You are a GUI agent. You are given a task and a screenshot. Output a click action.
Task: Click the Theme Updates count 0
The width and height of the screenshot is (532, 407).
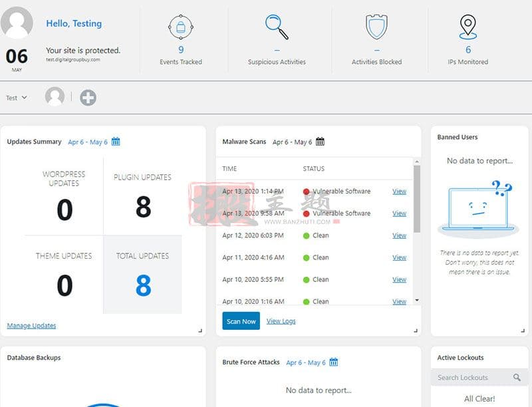pyautogui.click(x=65, y=285)
